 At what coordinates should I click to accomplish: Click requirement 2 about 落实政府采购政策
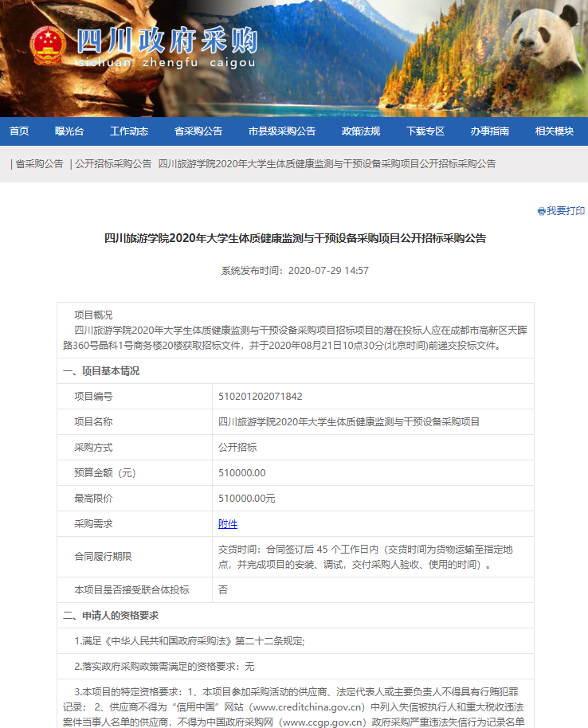point(164,667)
